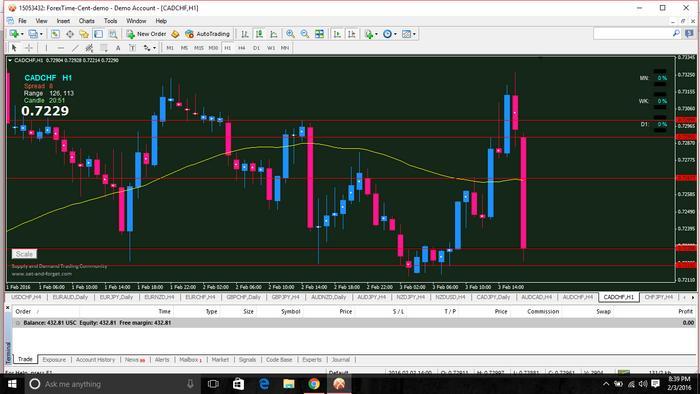Open the Charts menu
The width and height of the screenshot is (700, 394).
point(87,21)
